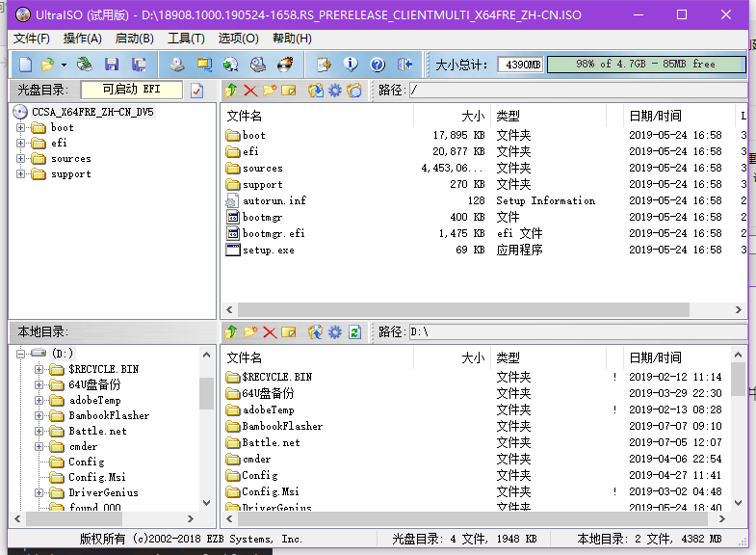
Task: Sort the image file list by 文件名 column
Action: click(316, 116)
